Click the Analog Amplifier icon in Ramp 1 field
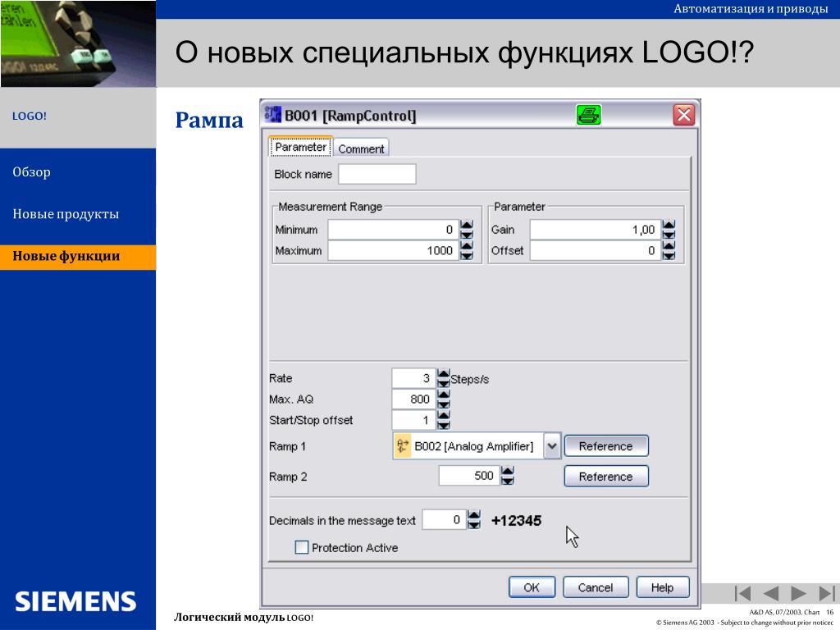 tap(402, 446)
